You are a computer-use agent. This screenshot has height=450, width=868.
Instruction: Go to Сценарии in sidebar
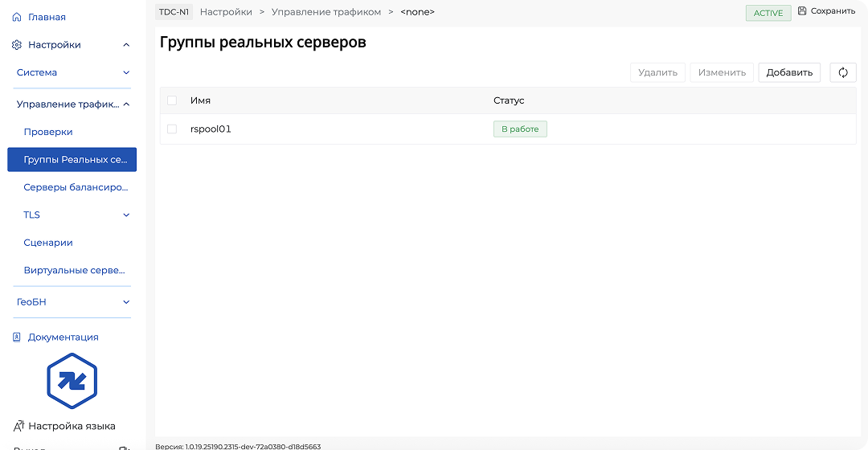pyautogui.click(x=48, y=243)
